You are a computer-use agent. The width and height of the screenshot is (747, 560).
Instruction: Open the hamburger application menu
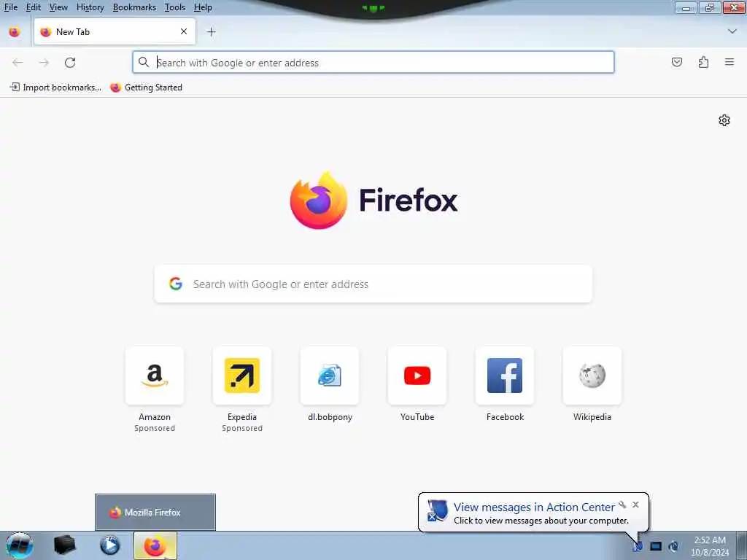point(729,62)
